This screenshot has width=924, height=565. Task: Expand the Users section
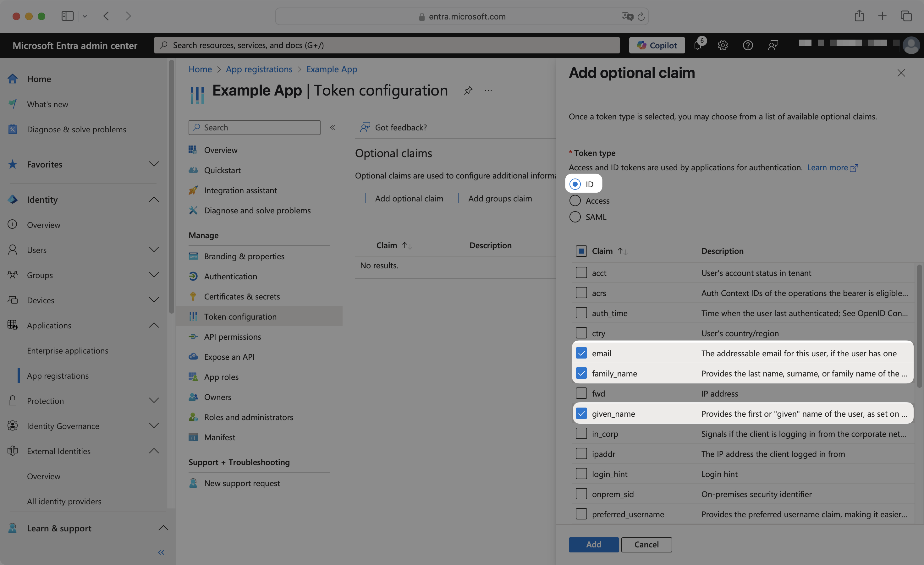point(154,249)
